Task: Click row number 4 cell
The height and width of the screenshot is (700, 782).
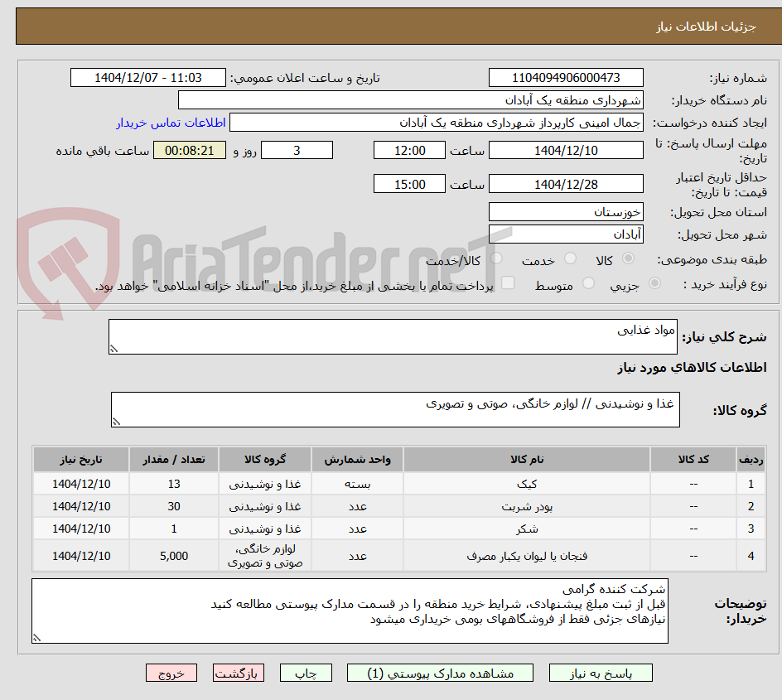Action: pos(751,556)
